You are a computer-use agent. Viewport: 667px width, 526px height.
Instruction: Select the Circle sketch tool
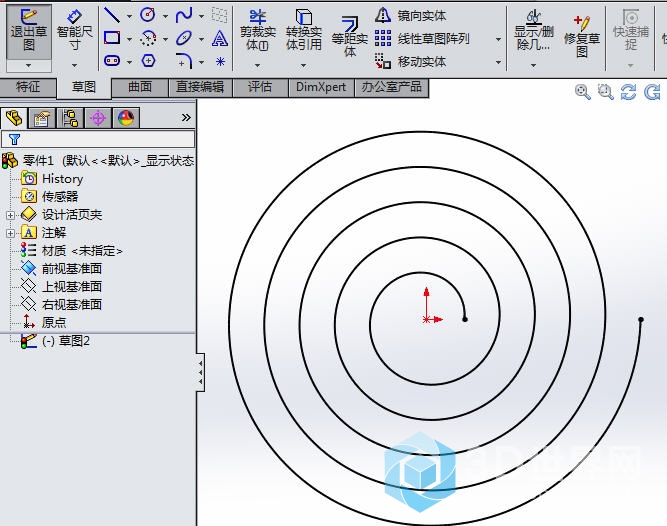pos(147,15)
